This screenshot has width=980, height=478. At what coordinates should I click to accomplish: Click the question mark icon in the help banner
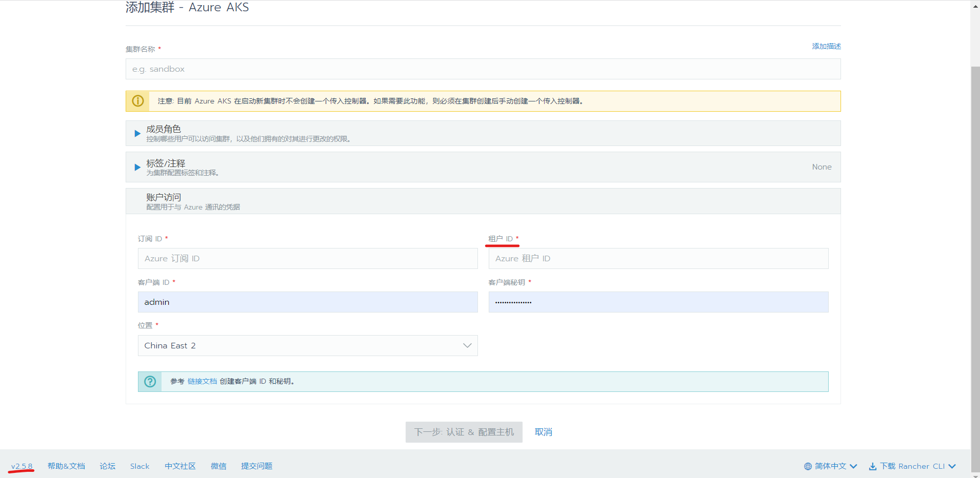tap(150, 382)
